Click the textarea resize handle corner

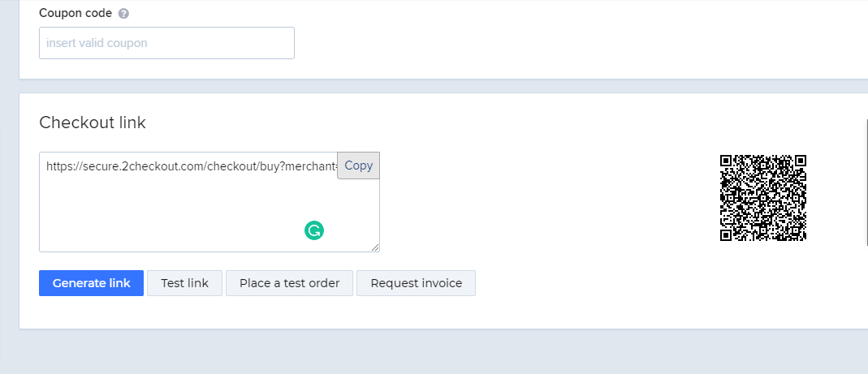pyautogui.click(x=375, y=247)
